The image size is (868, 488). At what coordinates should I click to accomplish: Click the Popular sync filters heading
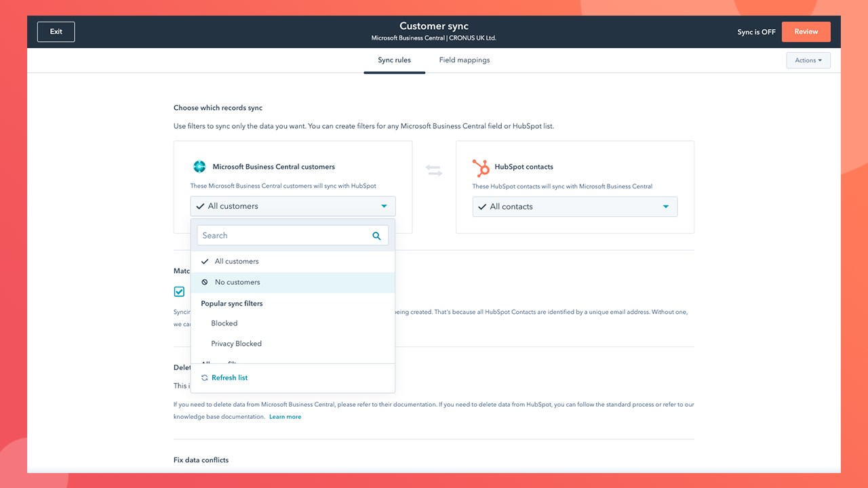pyautogui.click(x=232, y=304)
